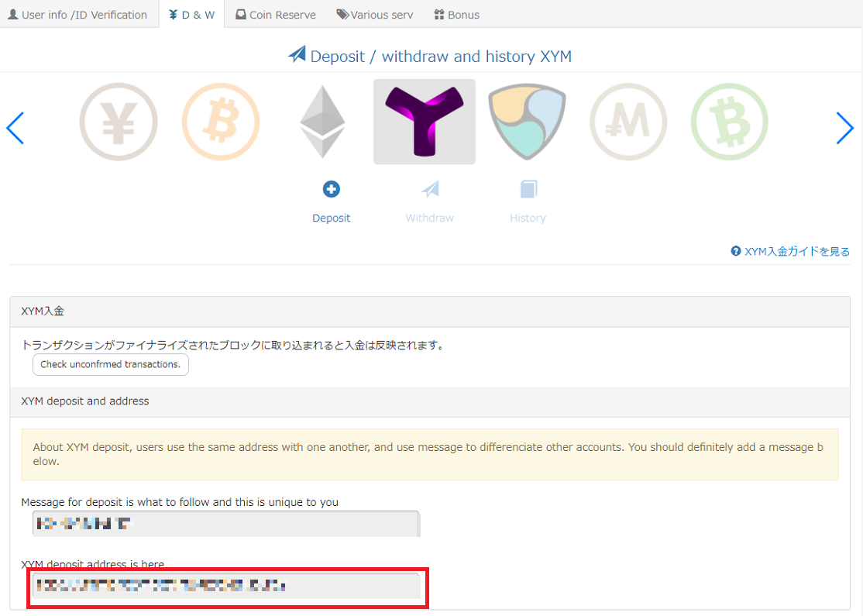Open the XYM入金ガイドを見る link
This screenshot has width=863, height=616.
[790, 252]
